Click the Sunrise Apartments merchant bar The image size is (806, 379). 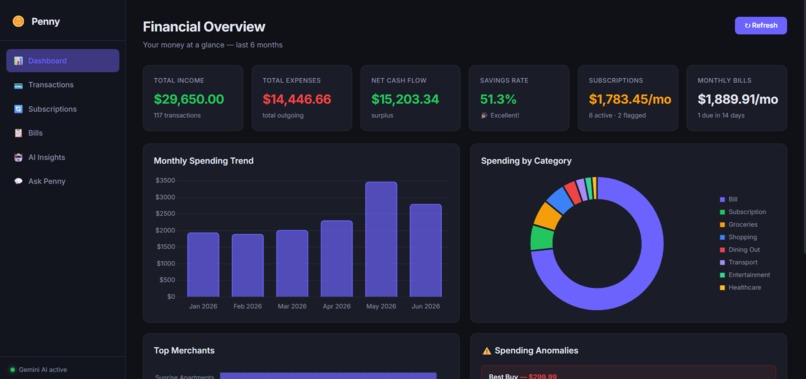[x=328, y=376]
